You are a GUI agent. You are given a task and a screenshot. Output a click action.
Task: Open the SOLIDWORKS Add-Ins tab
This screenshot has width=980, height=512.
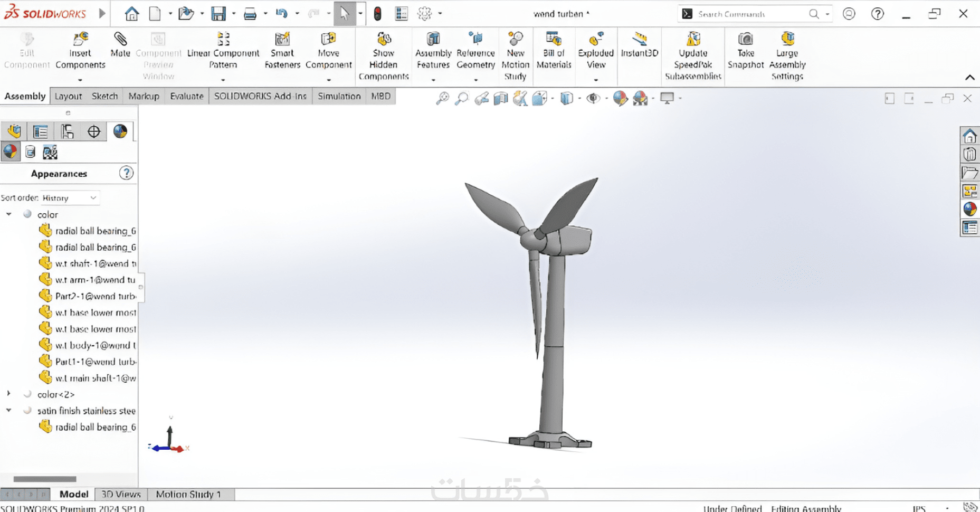click(260, 96)
